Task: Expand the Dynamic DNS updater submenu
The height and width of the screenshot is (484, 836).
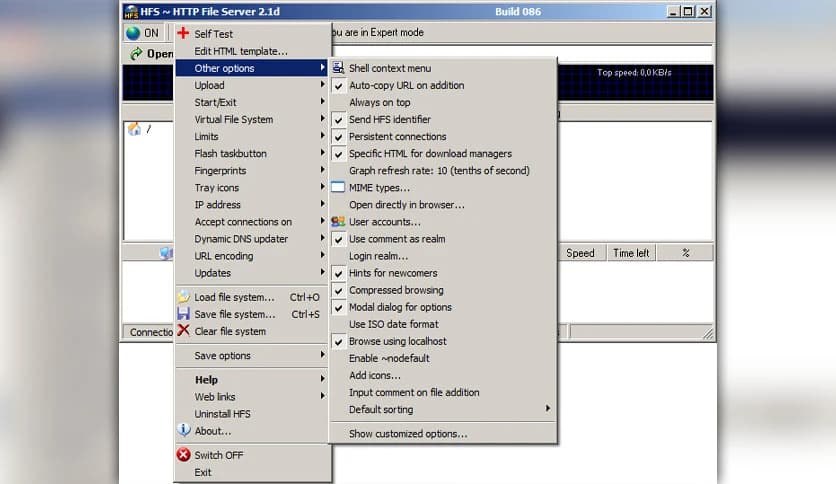Action: 252,239
